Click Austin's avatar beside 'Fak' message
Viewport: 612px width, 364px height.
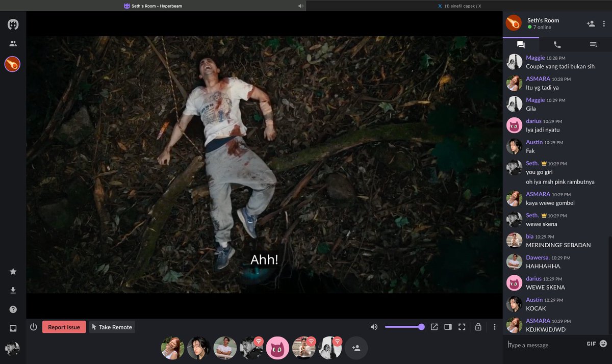[x=514, y=146]
